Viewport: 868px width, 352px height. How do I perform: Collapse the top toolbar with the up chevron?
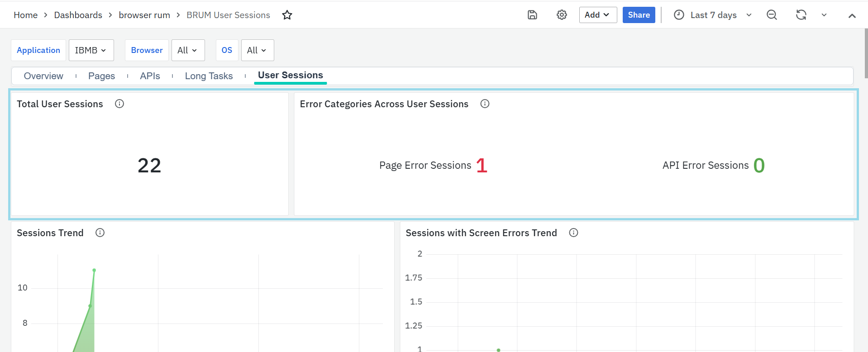(852, 15)
